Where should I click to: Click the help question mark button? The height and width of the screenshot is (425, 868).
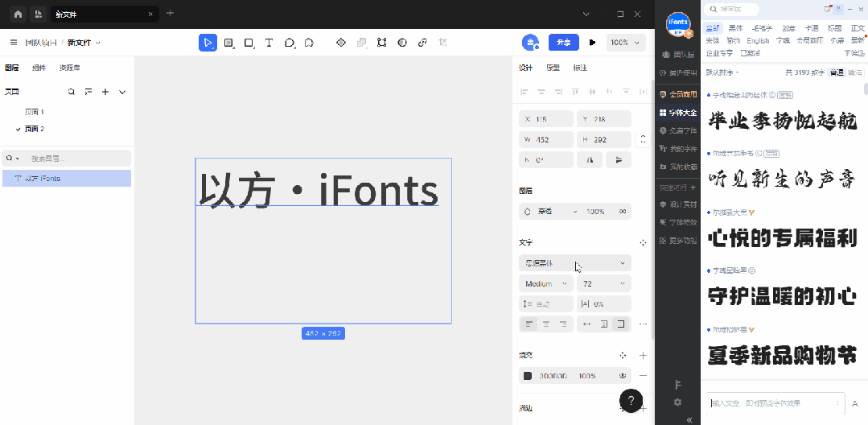pyautogui.click(x=631, y=400)
